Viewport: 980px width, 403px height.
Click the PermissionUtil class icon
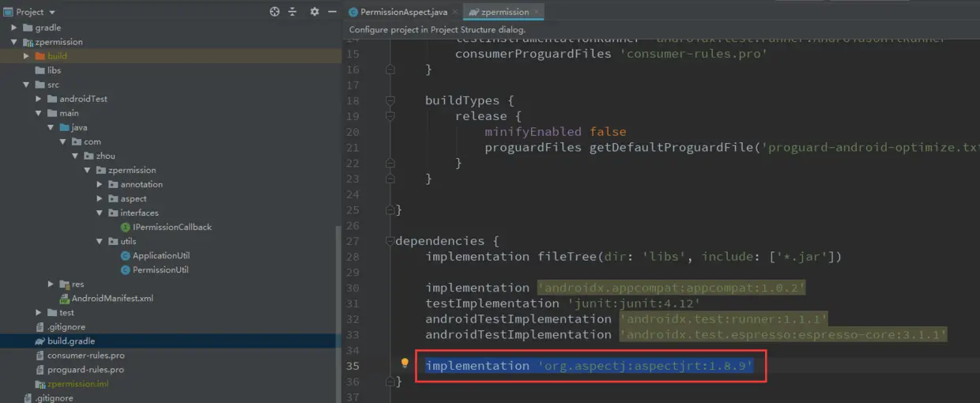click(126, 269)
